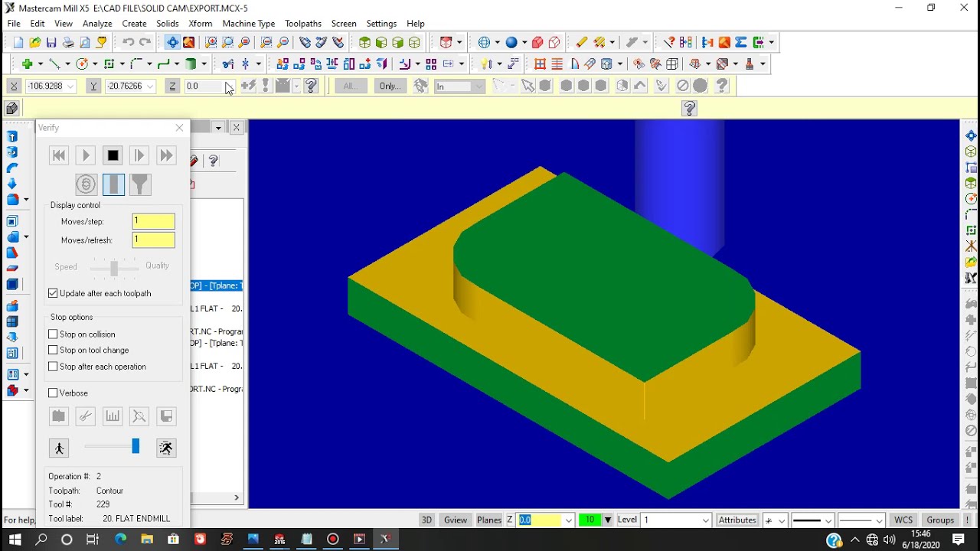The width and height of the screenshot is (980, 551).
Task: Click the section cut icon in Verify
Action: [x=86, y=416]
